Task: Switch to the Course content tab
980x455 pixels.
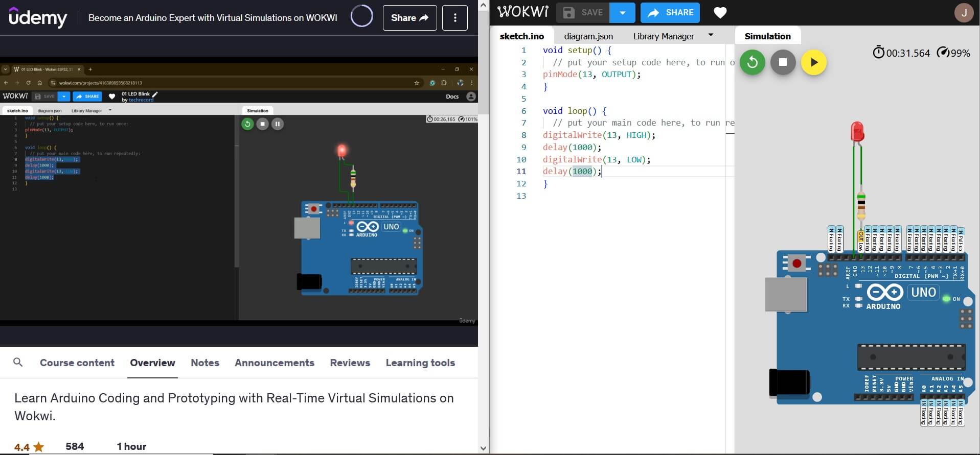Action: pos(77,363)
